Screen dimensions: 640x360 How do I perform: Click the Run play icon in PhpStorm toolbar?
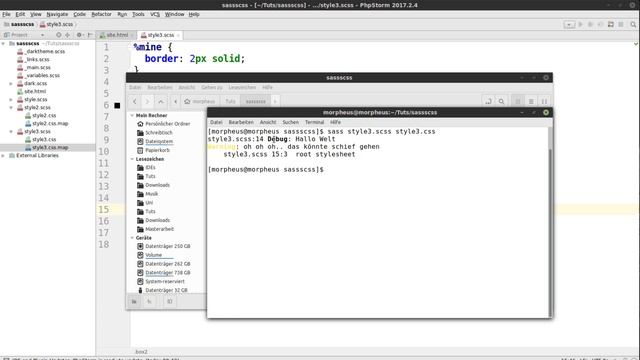tap(580, 24)
